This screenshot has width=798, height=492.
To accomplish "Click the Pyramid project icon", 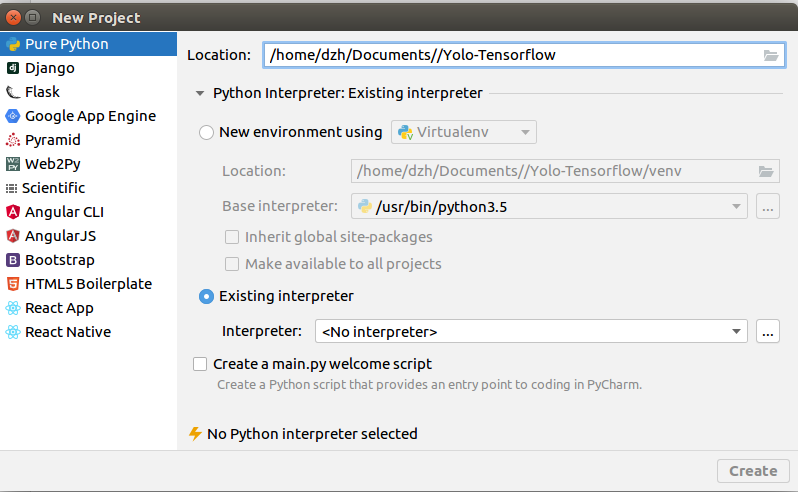I will [12, 140].
